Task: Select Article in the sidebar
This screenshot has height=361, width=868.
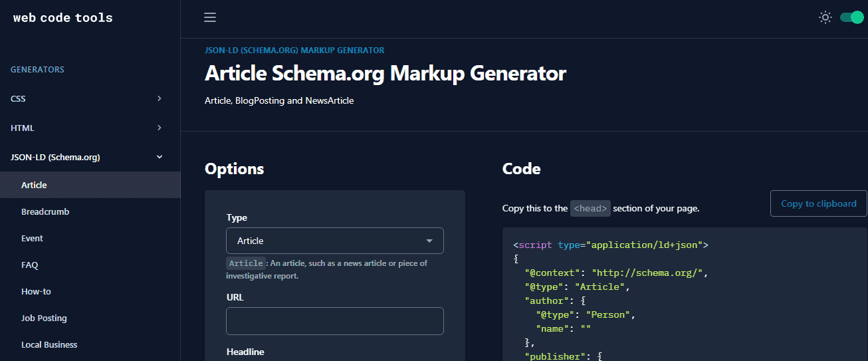Action: [x=90, y=185]
